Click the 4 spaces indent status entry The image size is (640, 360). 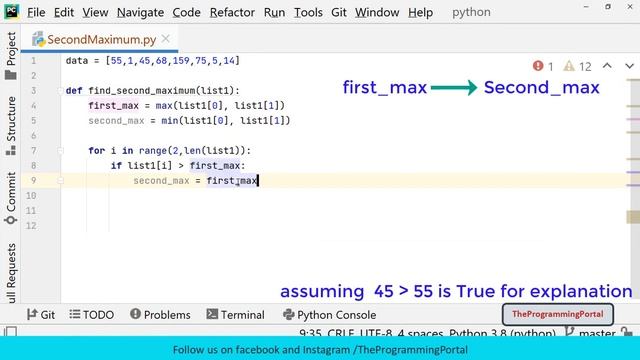tap(421, 332)
